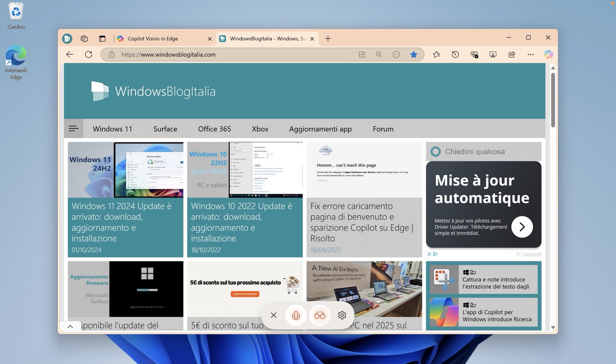
Task: Expand the bottom-left up chevron
Action: pos(70,326)
